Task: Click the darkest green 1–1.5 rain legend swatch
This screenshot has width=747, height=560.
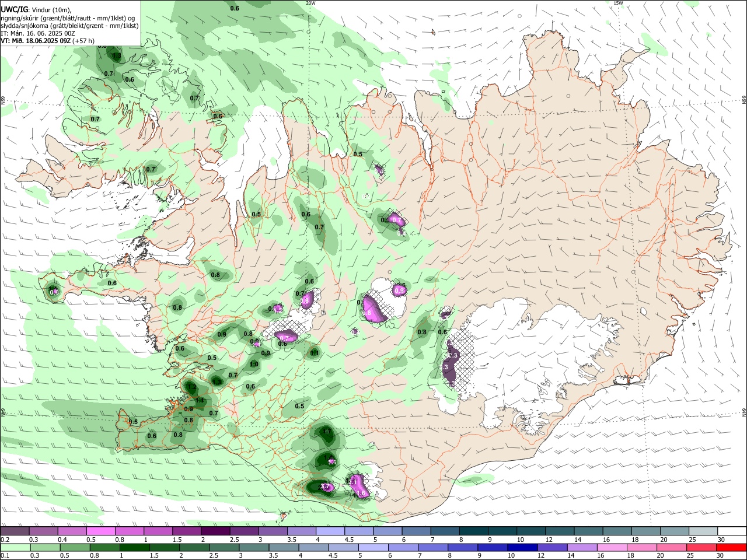Action: (134, 547)
